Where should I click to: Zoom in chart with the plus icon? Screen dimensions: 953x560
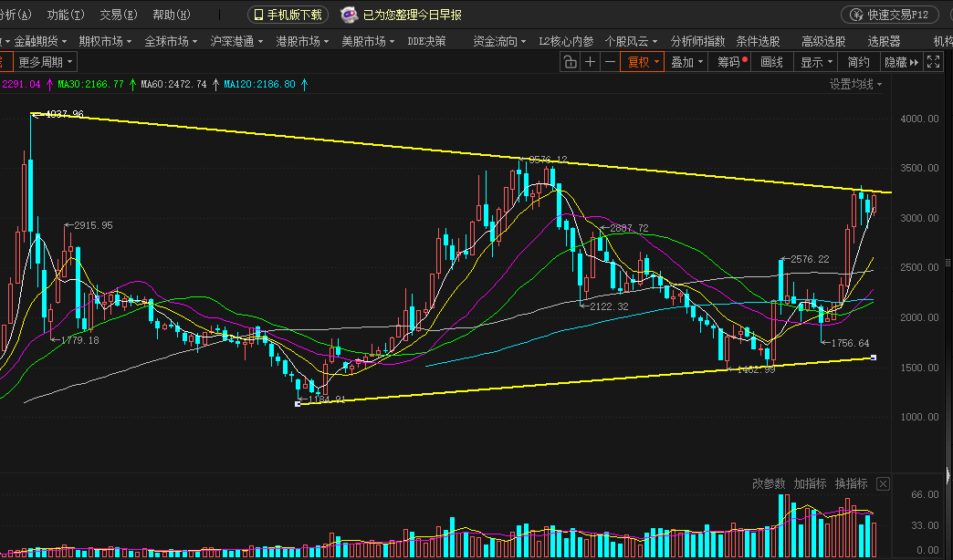coord(590,62)
